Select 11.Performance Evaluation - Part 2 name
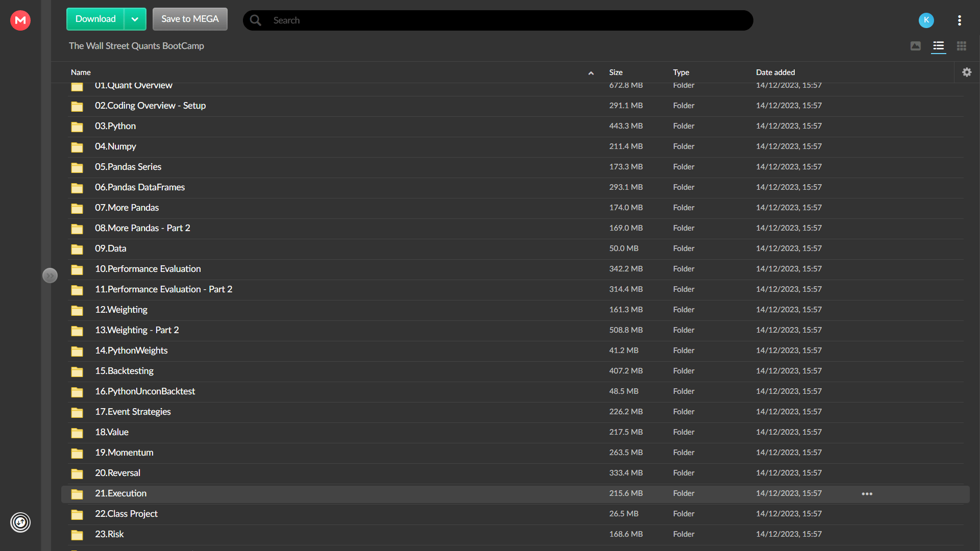 point(163,289)
